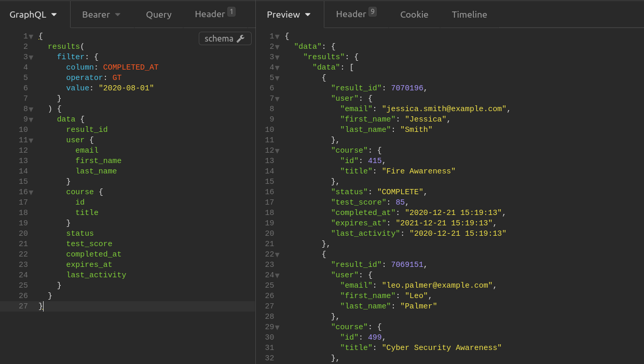Image resolution: width=644 pixels, height=364 pixels.
Task: Fold the Fire Awareness "course" object
Action: click(278, 151)
